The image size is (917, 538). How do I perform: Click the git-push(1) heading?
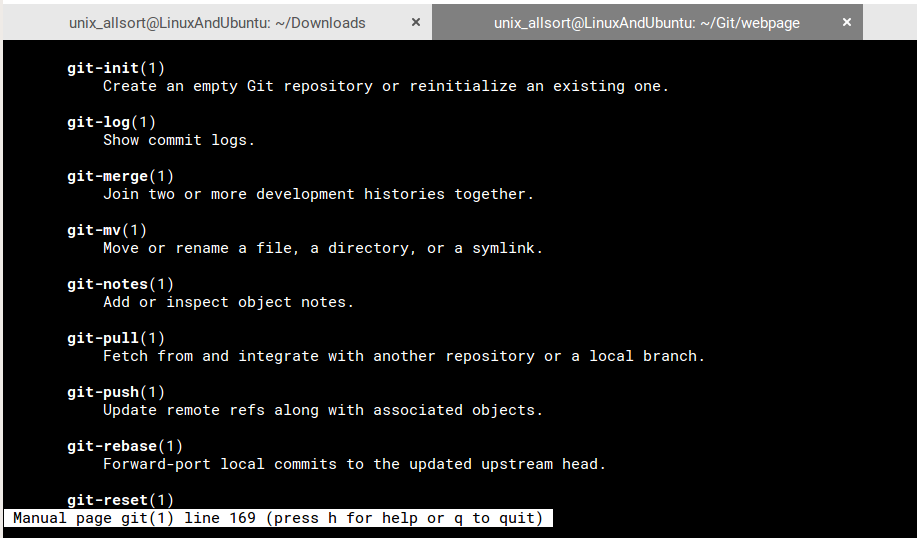pyautogui.click(x=116, y=392)
